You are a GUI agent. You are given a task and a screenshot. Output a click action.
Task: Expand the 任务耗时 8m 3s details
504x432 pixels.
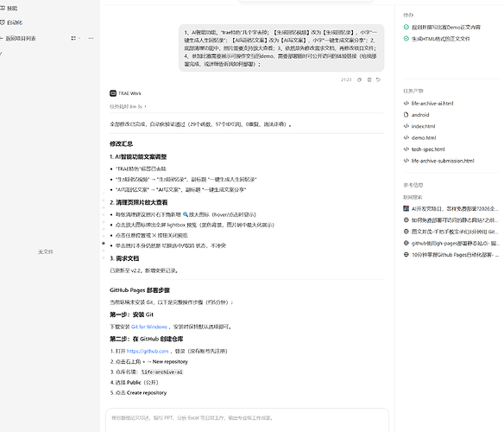tap(128, 106)
